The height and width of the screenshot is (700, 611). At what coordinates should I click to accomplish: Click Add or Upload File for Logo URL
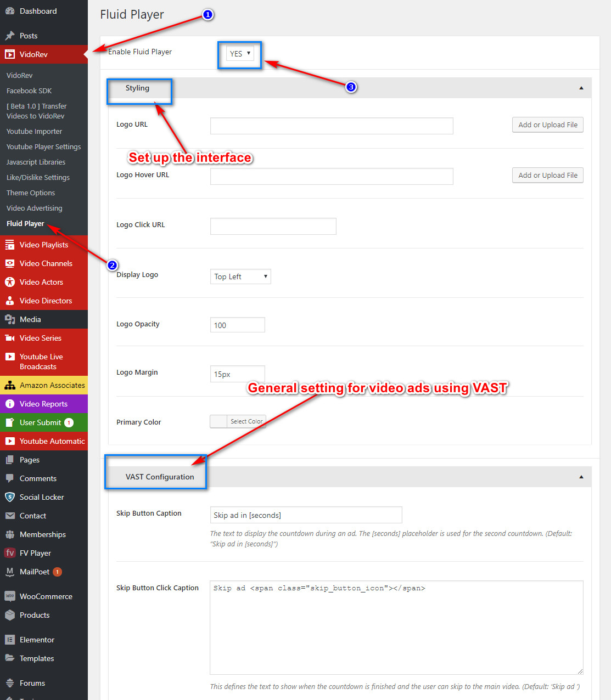tap(547, 125)
